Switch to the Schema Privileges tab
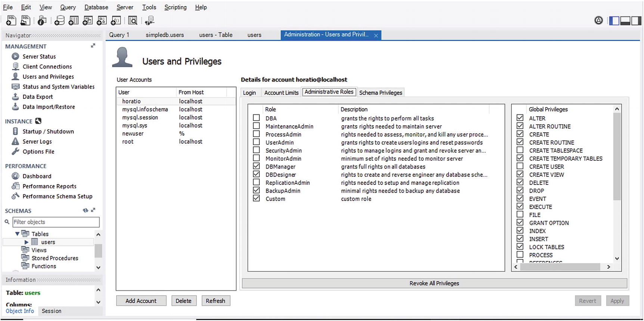 [x=381, y=92]
